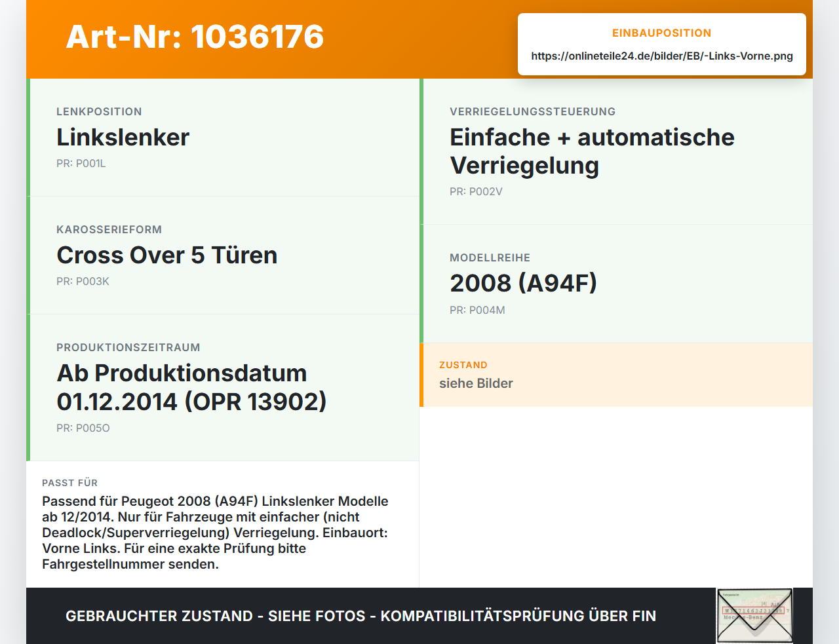This screenshot has height=644, width=839.
Task: Click the GEBRAUCHTER ZUSTAND footer banner text
Action: [361, 616]
